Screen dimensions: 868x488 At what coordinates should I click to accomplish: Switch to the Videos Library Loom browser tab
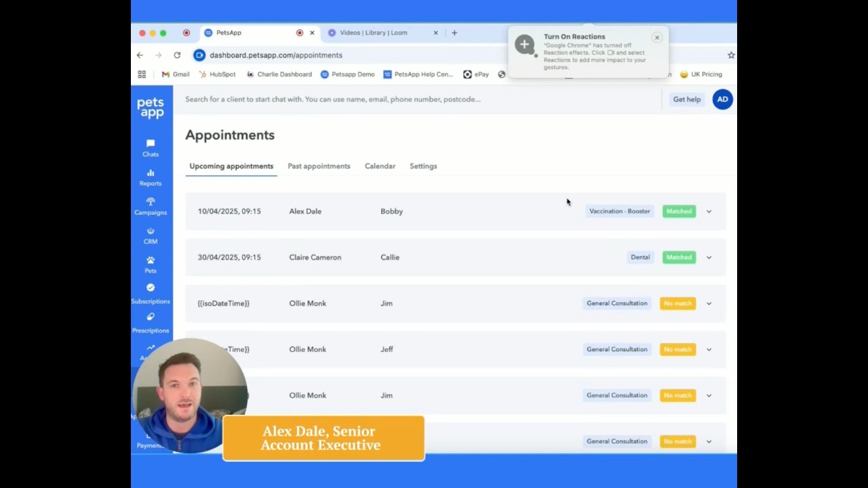tap(374, 33)
